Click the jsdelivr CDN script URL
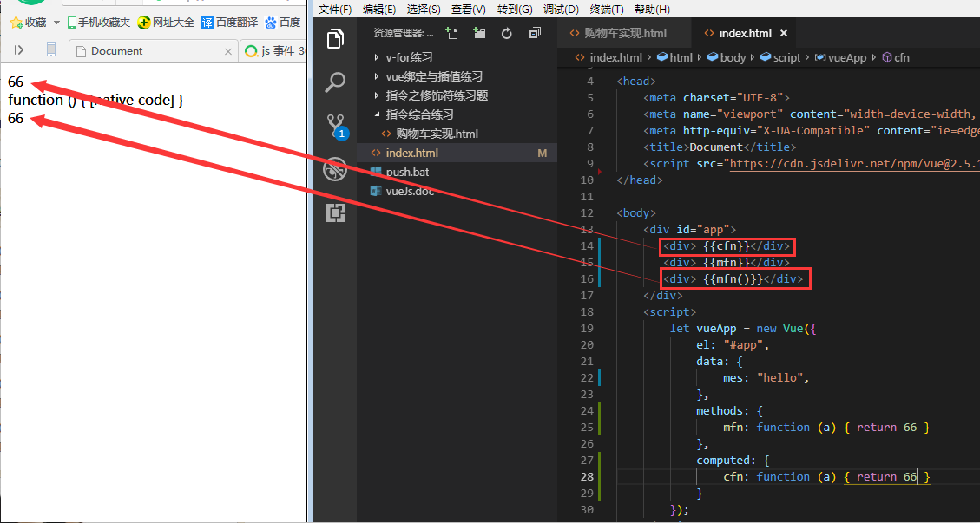This screenshot has width=980, height=523. [x=854, y=163]
